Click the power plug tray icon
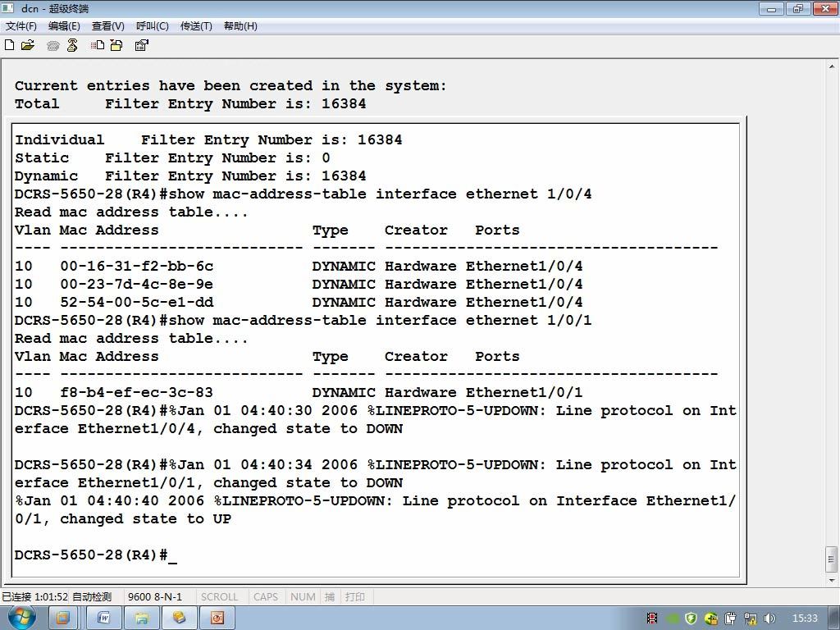Screen dimensions: 840x630 click(730, 619)
